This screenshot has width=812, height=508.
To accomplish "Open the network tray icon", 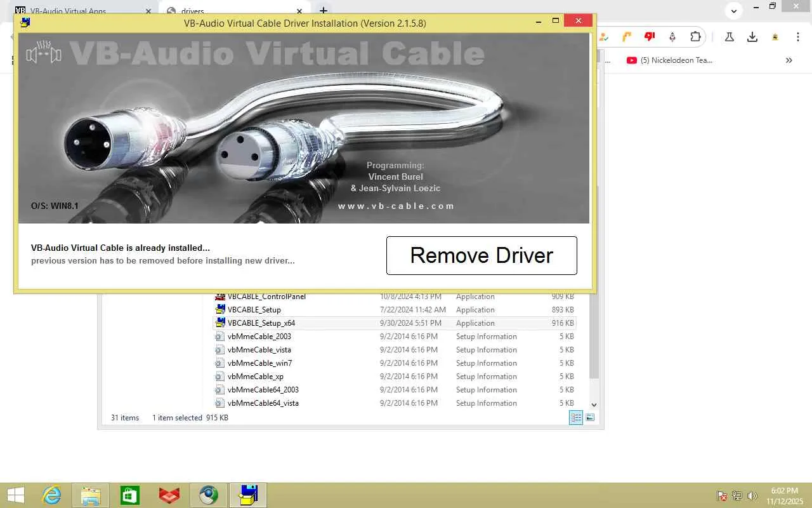I will point(737,496).
